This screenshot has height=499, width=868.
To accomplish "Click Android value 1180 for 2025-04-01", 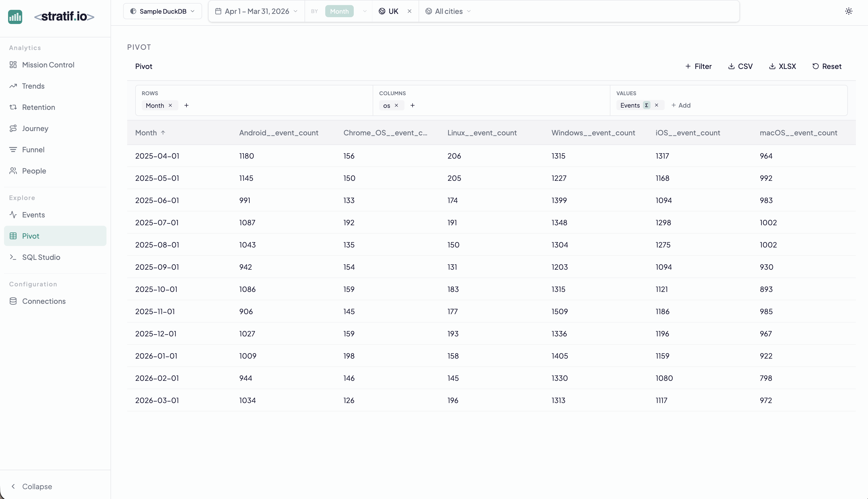I will [x=247, y=156].
